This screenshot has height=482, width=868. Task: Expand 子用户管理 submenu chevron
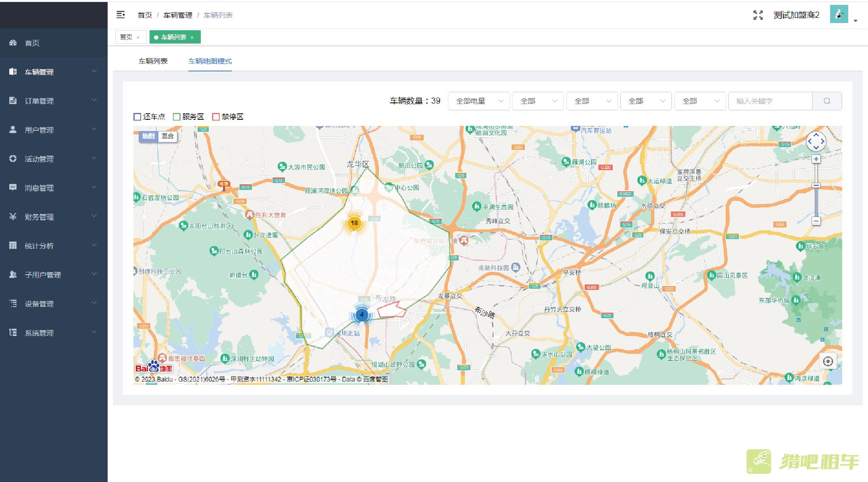[94, 274]
